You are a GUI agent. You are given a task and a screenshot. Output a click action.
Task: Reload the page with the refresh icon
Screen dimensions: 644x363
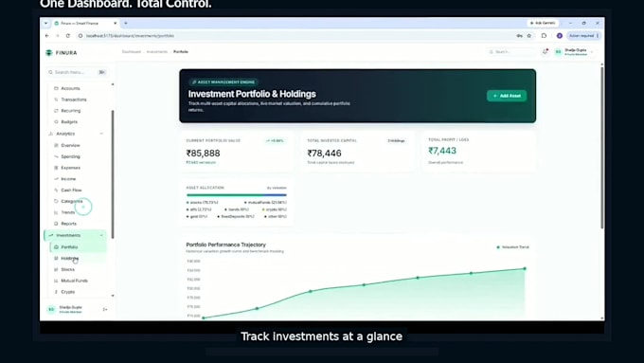(x=68, y=36)
